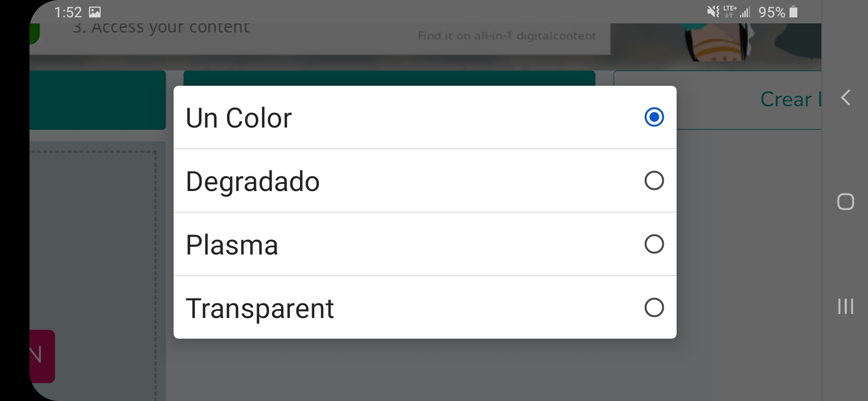The height and width of the screenshot is (401, 868).
Task: Select the Un Color radio button
Action: point(654,117)
